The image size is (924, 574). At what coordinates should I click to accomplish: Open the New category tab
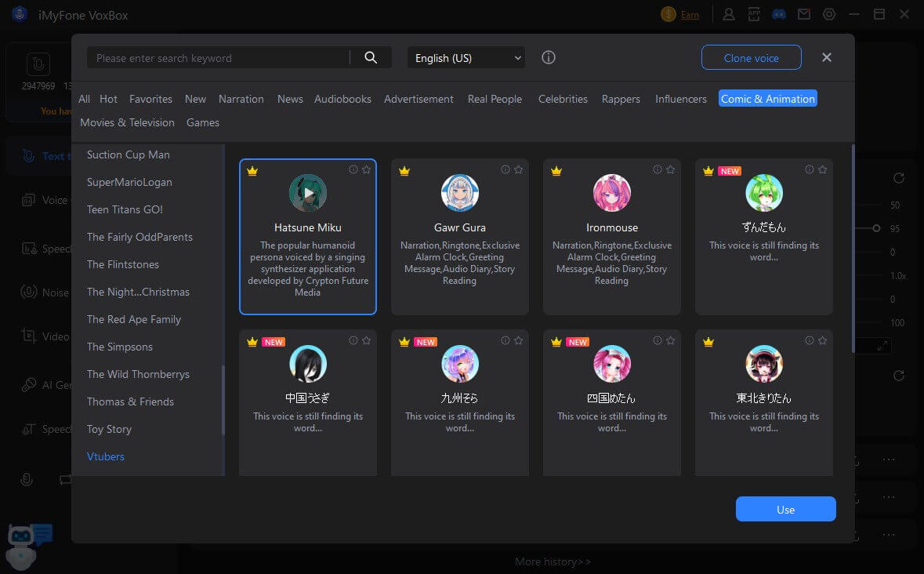[195, 99]
